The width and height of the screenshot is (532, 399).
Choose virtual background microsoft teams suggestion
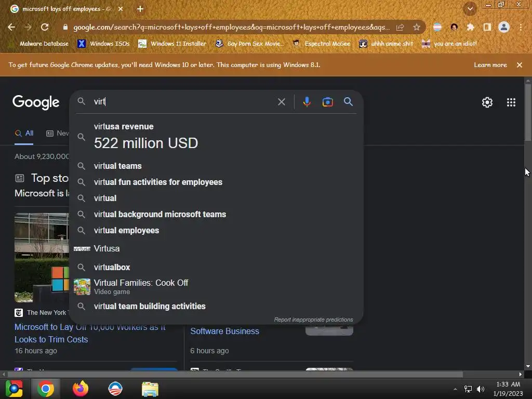click(216, 215)
